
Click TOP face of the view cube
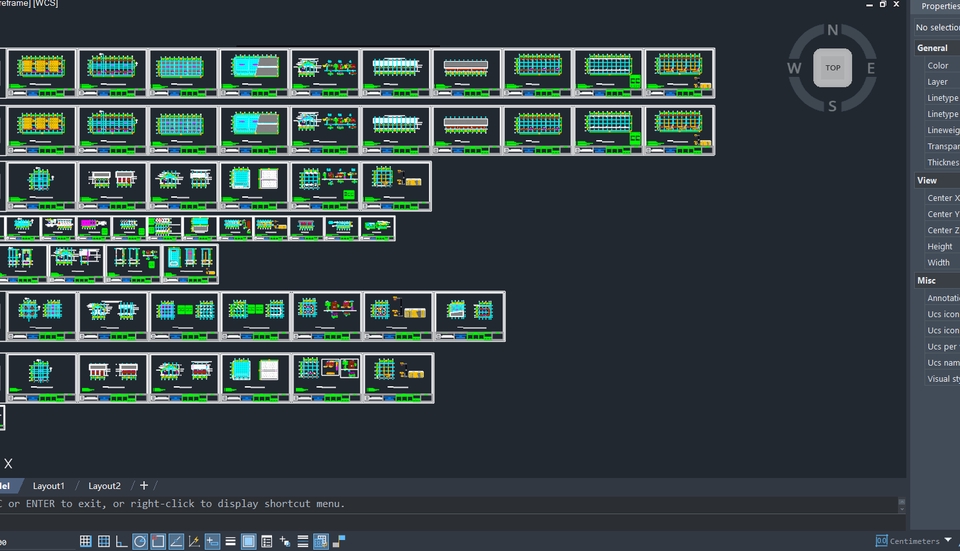coord(832,68)
